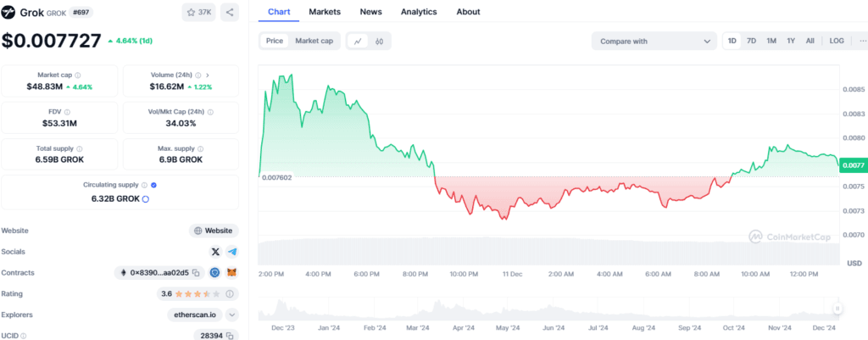Click the blue token tracker icon beside contract
The height and width of the screenshot is (340, 868).
coord(214,272)
